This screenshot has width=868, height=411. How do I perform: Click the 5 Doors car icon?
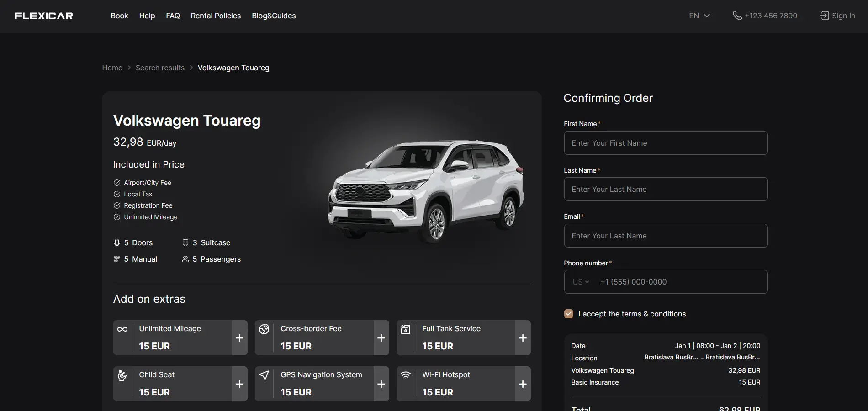pos(117,242)
